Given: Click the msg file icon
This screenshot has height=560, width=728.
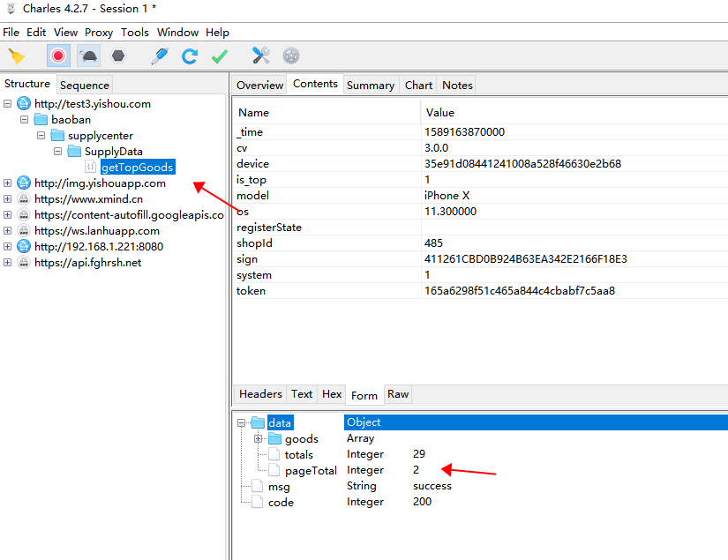Looking at the screenshot, I should click(x=258, y=486).
